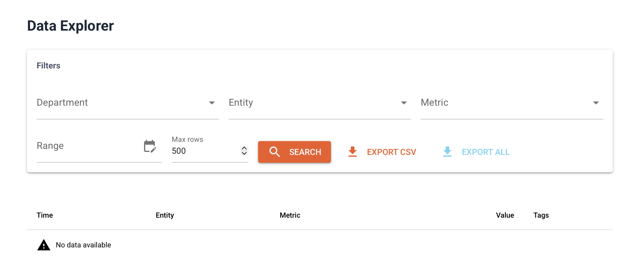Click the SEARCH button

[x=294, y=152]
